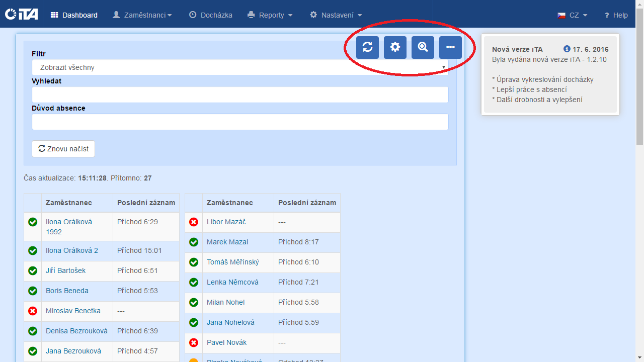The height and width of the screenshot is (362, 644).
Task: Open the gear settings icon in the circled toolbar
Action: coord(395,47)
